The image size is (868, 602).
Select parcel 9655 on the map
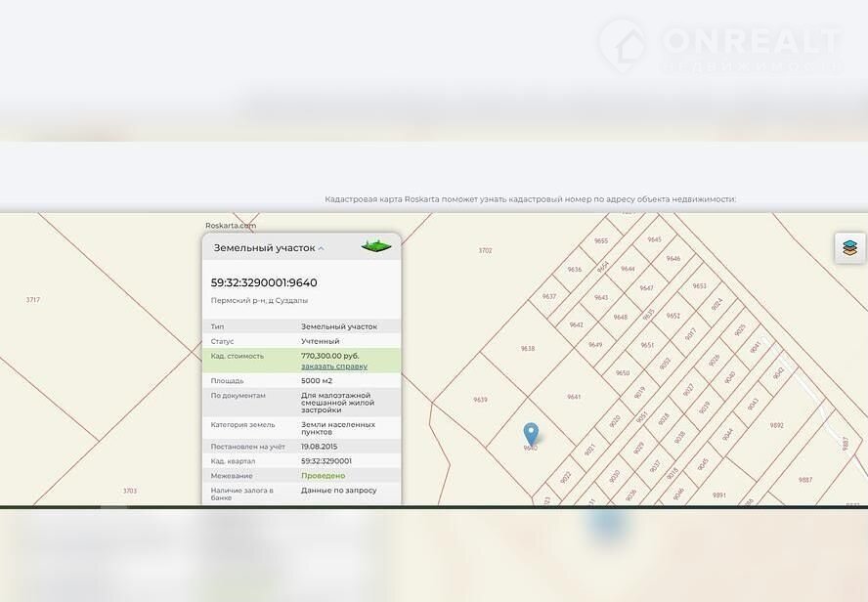point(601,240)
